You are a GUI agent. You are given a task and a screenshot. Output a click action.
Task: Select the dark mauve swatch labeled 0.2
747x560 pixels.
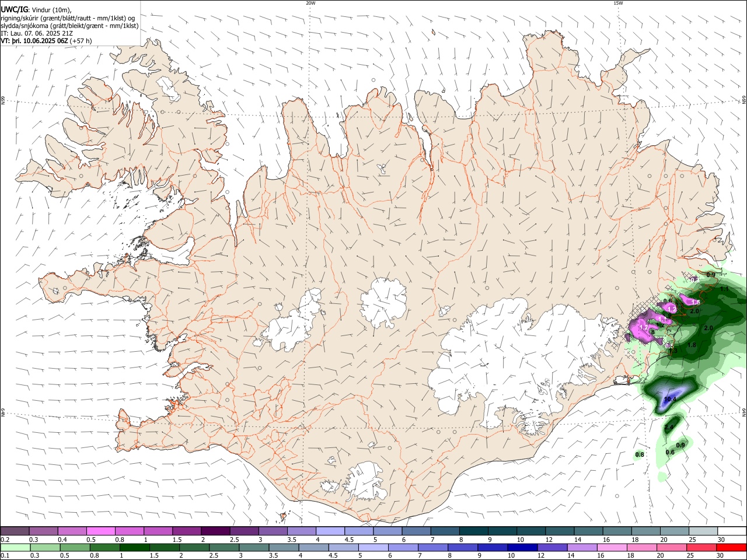[x=15, y=531]
